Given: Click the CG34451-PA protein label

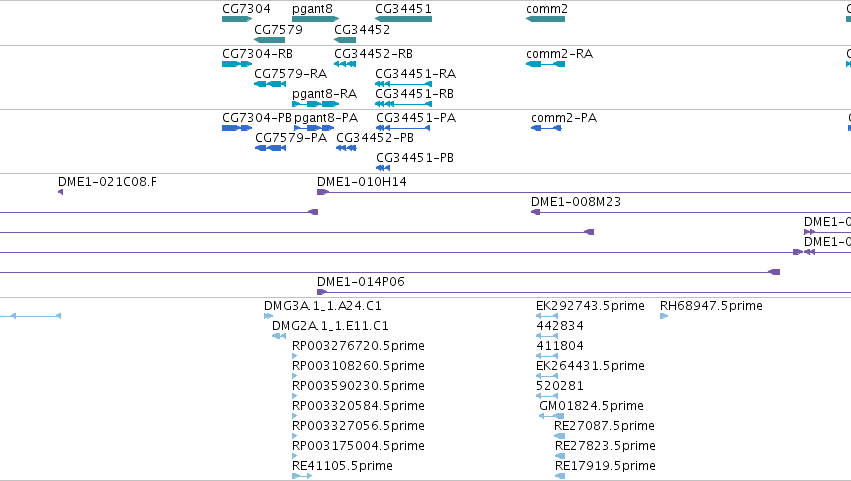Looking at the screenshot, I should click(x=416, y=118).
